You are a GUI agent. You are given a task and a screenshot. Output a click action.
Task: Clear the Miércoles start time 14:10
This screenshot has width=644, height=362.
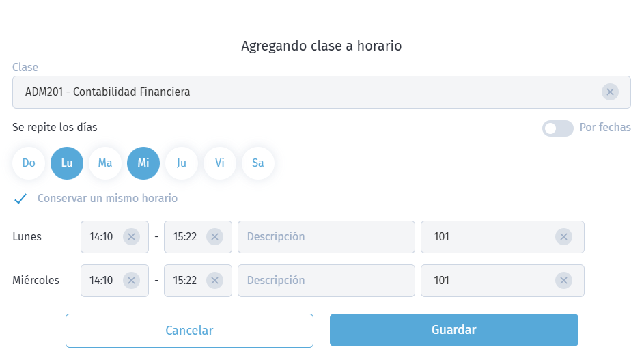(x=131, y=280)
